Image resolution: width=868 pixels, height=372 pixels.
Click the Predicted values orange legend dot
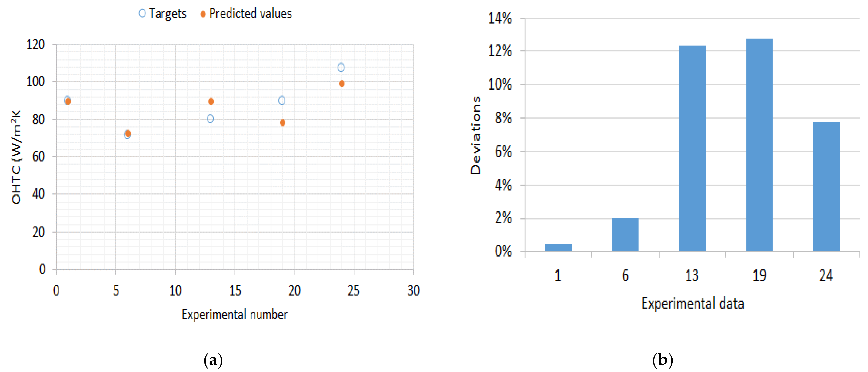(x=203, y=14)
